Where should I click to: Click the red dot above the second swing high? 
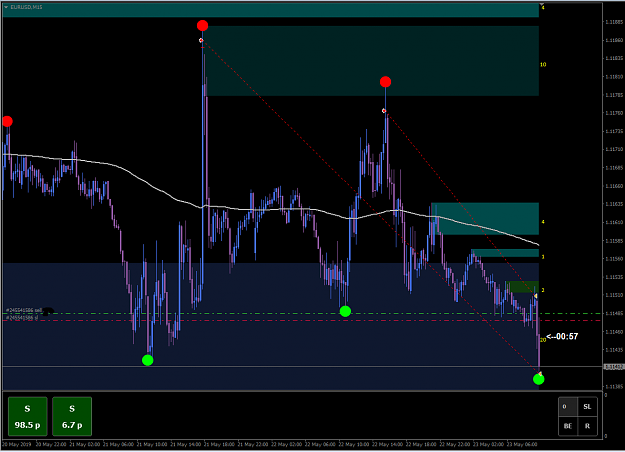click(x=385, y=82)
